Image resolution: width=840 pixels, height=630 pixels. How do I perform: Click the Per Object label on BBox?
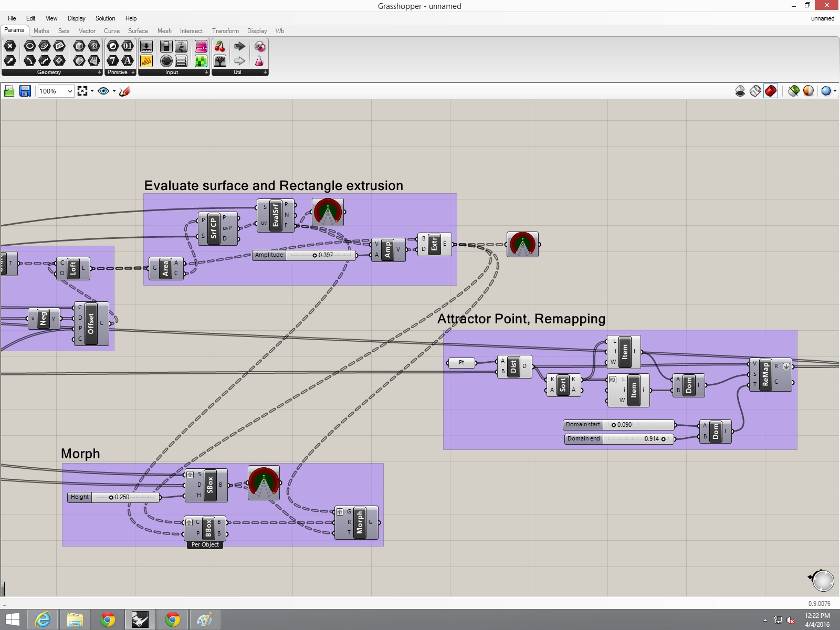click(x=205, y=545)
